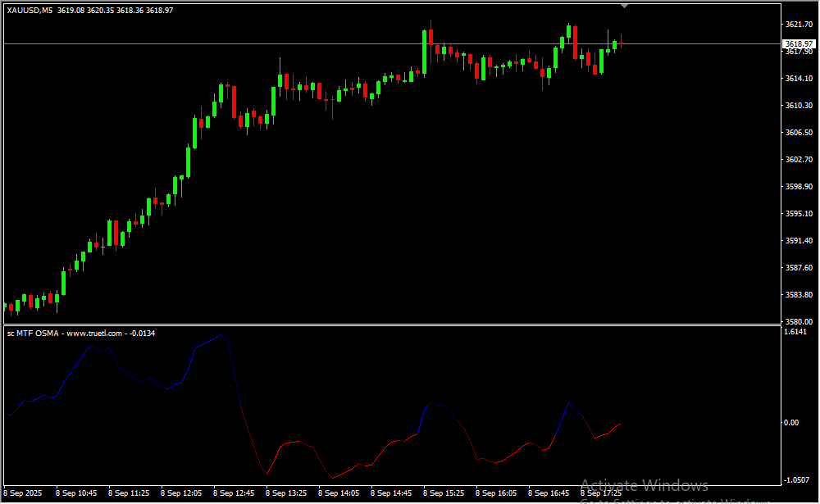Select the 8 Sep 2025 date label

(24, 493)
